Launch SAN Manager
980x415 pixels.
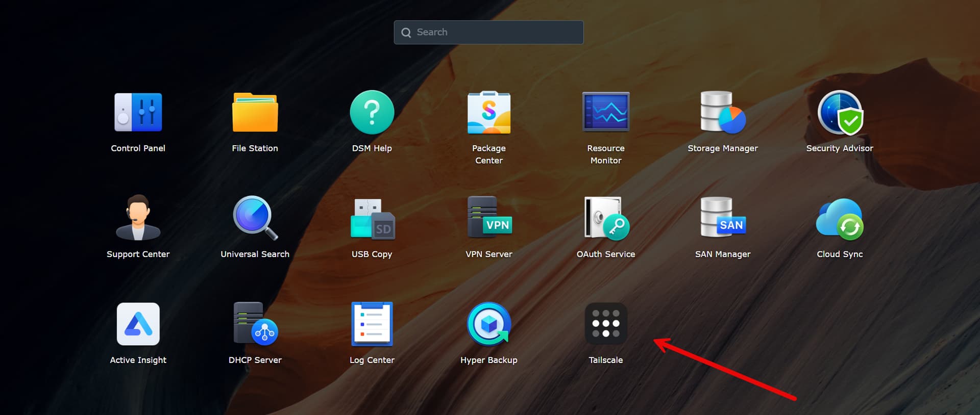click(722, 218)
